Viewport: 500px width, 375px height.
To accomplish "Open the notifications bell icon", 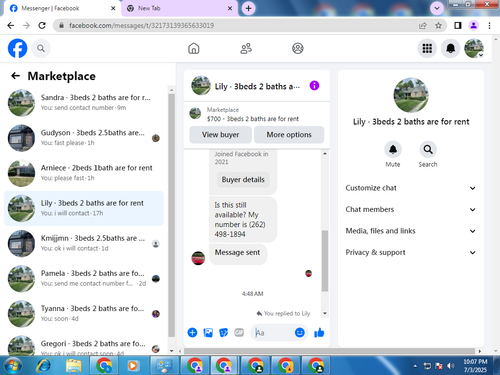I will [451, 49].
